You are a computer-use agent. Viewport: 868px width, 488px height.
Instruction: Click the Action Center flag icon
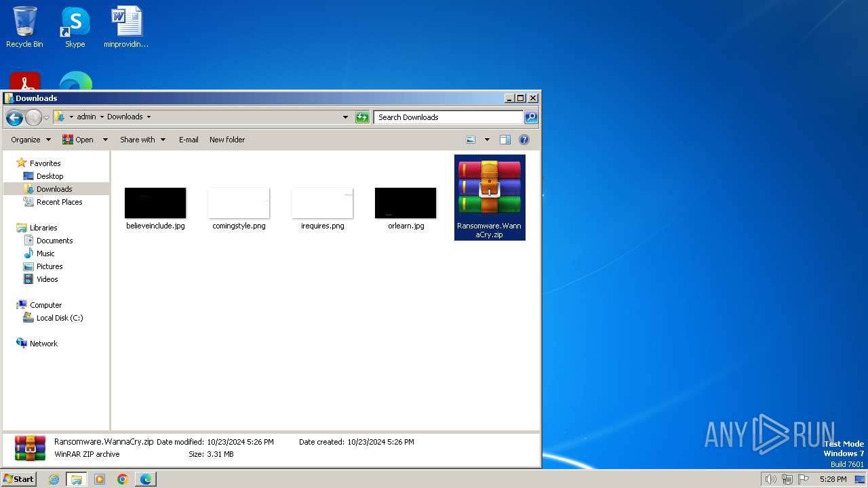point(804,479)
